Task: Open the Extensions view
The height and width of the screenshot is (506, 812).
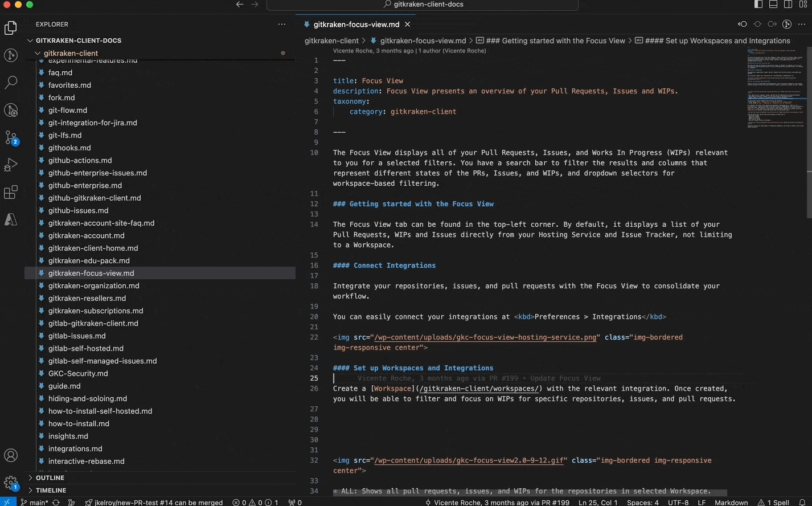Action: [x=11, y=192]
